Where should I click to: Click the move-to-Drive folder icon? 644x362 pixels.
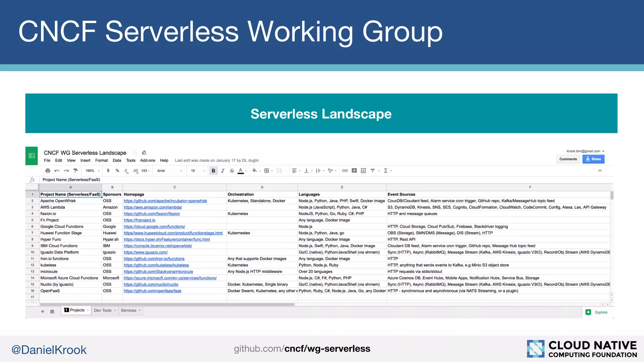(144, 153)
